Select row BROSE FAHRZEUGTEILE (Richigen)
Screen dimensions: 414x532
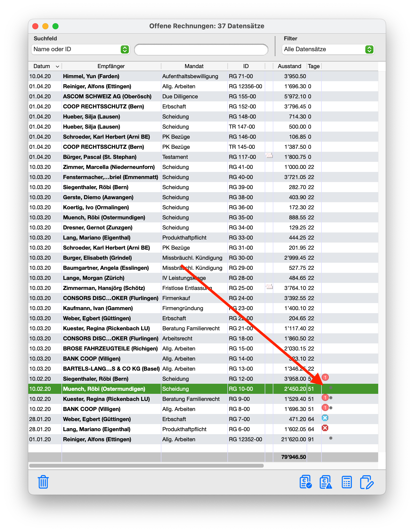click(x=203, y=348)
